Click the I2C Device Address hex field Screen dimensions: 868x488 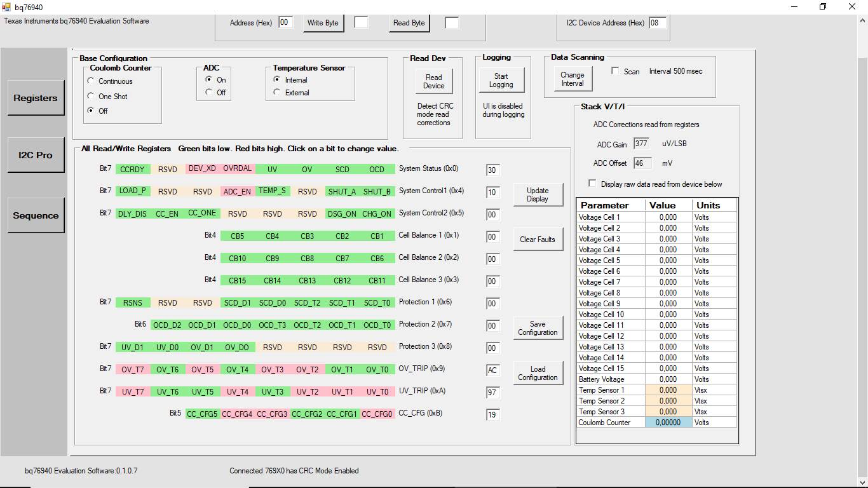pyautogui.click(x=658, y=23)
